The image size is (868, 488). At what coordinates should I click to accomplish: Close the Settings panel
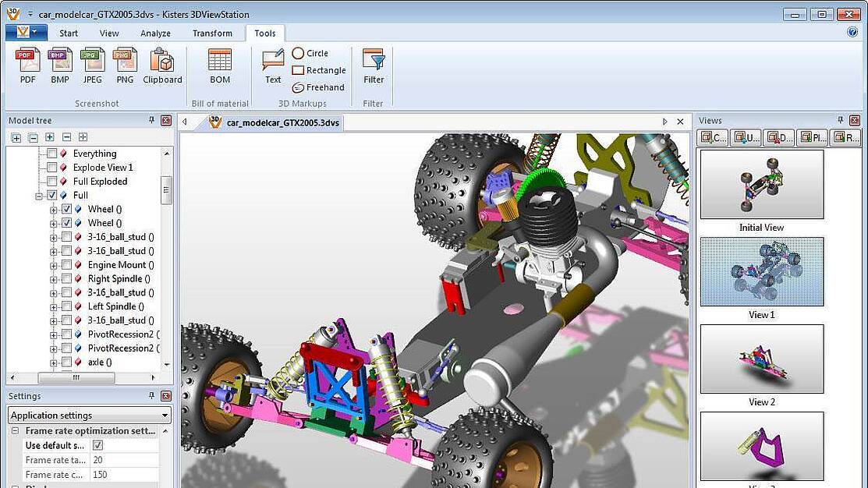click(166, 396)
